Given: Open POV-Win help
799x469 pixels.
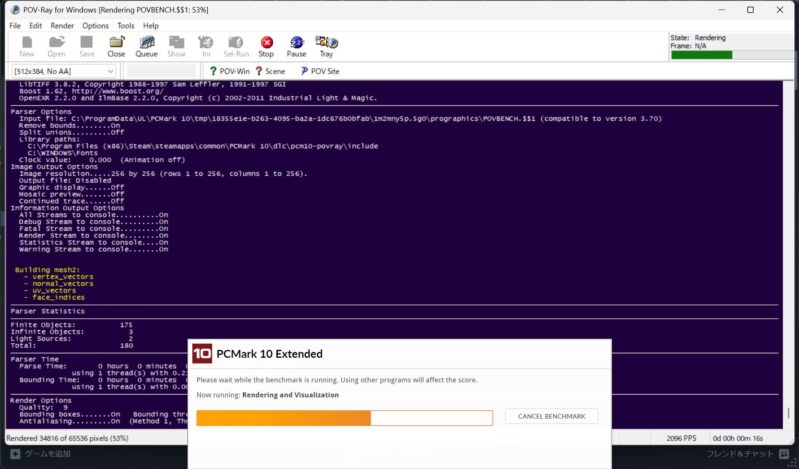Looking at the screenshot, I should point(229,71).
